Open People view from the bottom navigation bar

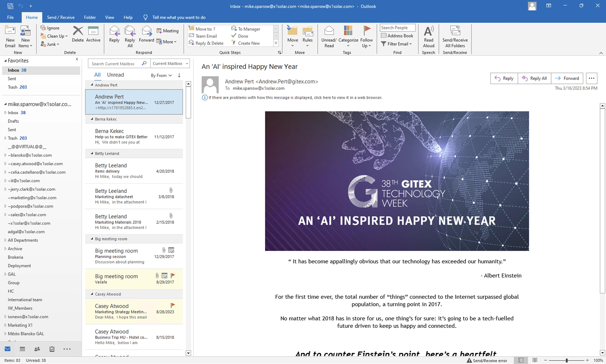(x=37, y=349)
